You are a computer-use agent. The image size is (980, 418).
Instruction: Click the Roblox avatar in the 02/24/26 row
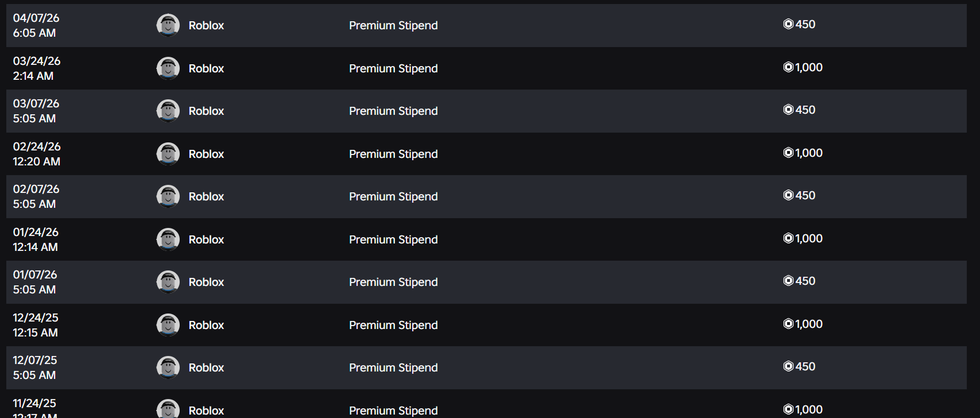point(168,154)
